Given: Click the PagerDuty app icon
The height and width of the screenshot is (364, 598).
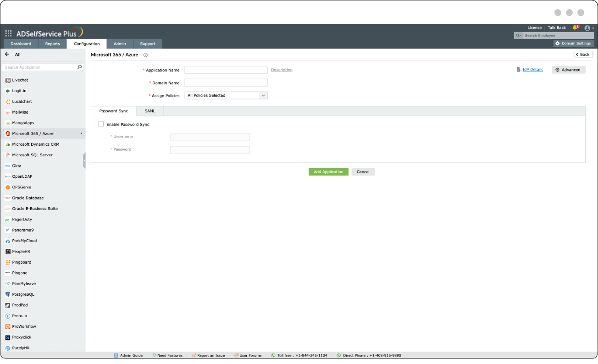Looking at the screenshot, I should (x=8, y=220).
